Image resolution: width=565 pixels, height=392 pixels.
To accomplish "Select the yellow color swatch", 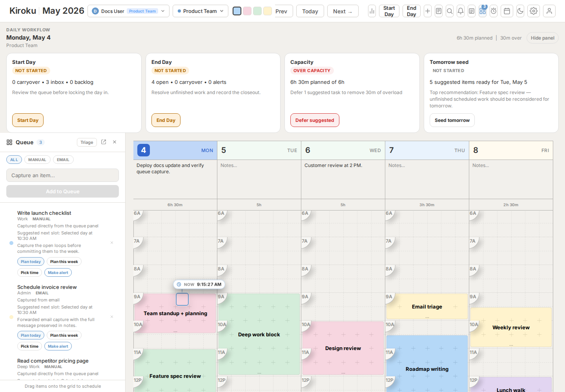I will click(x=268, y=11).
